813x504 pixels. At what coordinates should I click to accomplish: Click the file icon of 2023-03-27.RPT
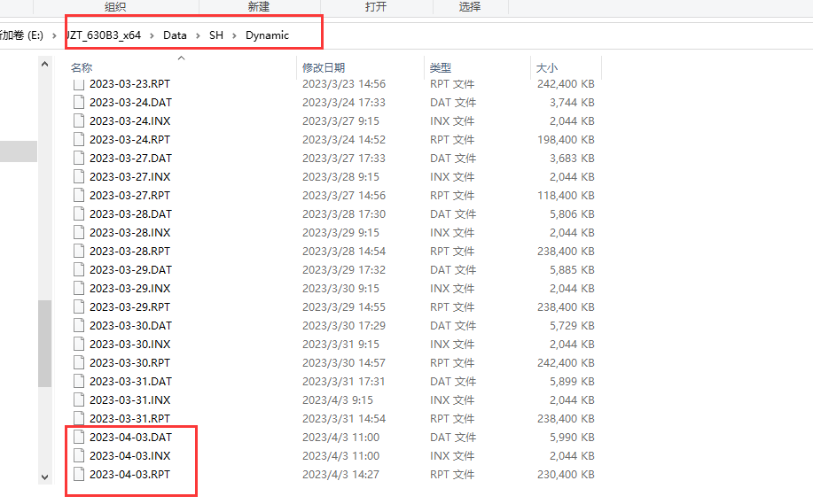pyautogui.click(x=79, y=195)
